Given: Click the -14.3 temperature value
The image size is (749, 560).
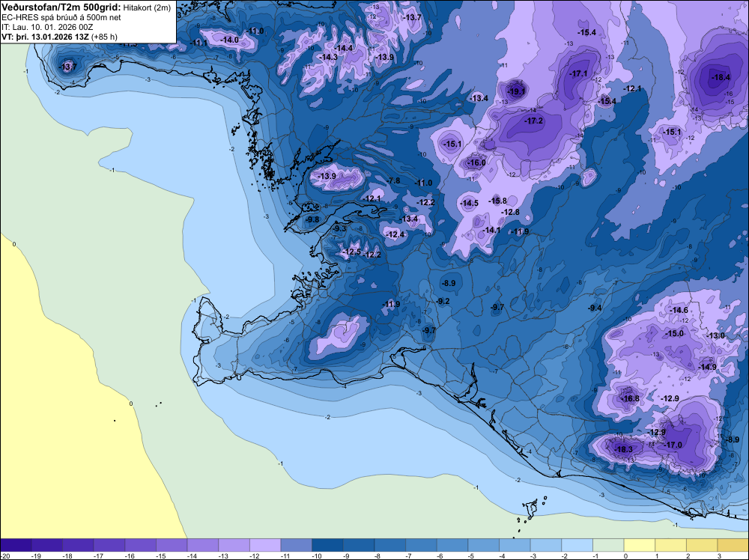Looking at the screenshot, I should [x=328, y=58].
